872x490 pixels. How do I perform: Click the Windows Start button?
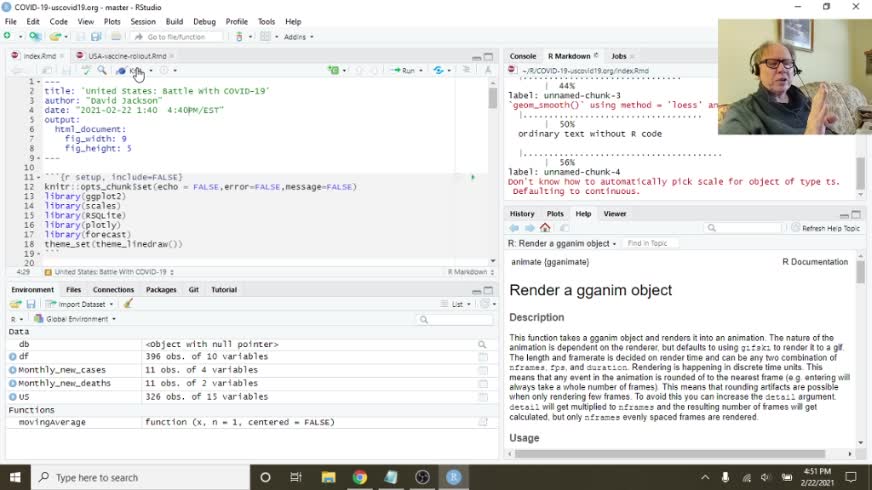coord(15,477)
